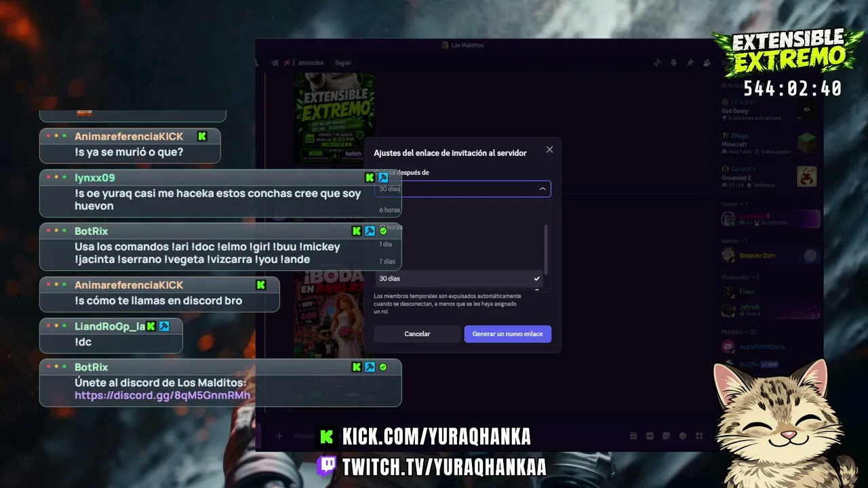Show pinned messages with the pin icon
The image size is (868, 488).
[x=690, y=63]
